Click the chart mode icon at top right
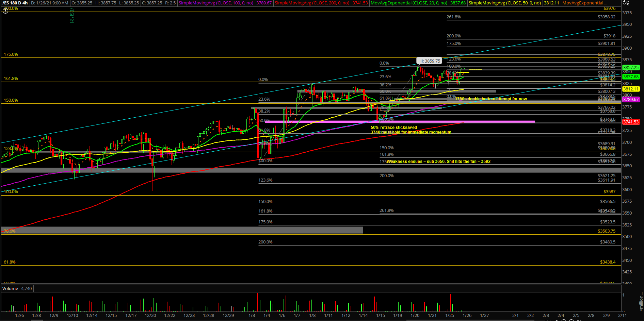 (626, 3)
